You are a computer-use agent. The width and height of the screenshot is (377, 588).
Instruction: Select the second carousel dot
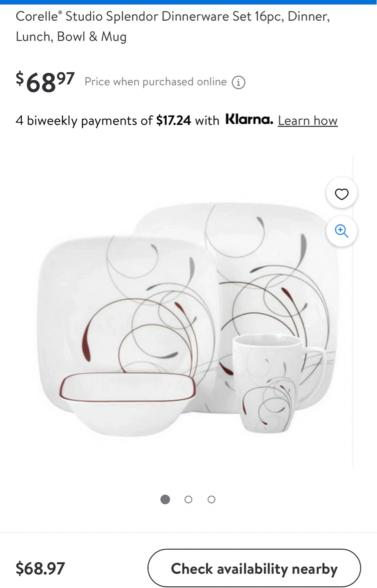point(188,499)
